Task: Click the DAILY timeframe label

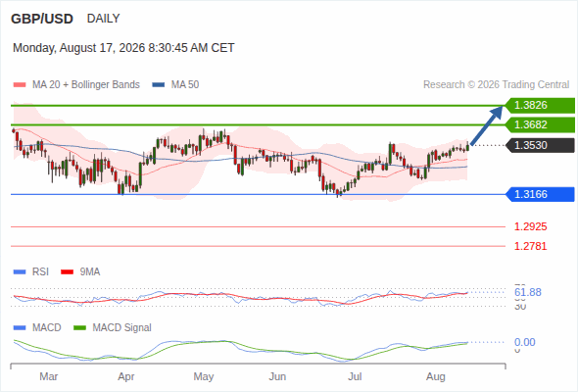Action: (103, 19)
